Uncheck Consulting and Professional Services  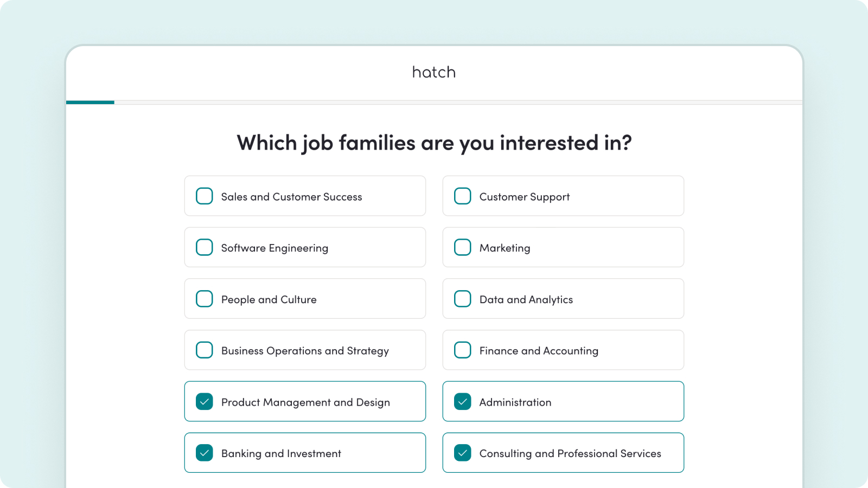point(463,453)
